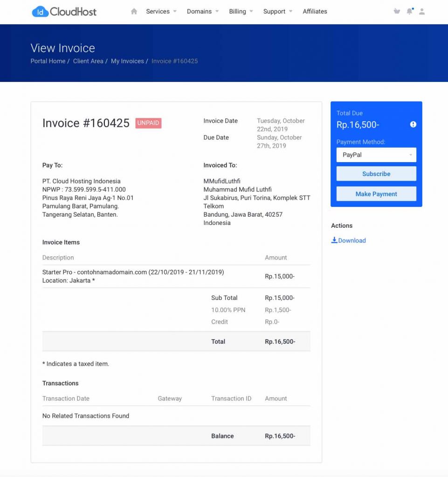Click the Affiliates menu item
The height and width of the screenshot is (477, 448).
(315, 11)
